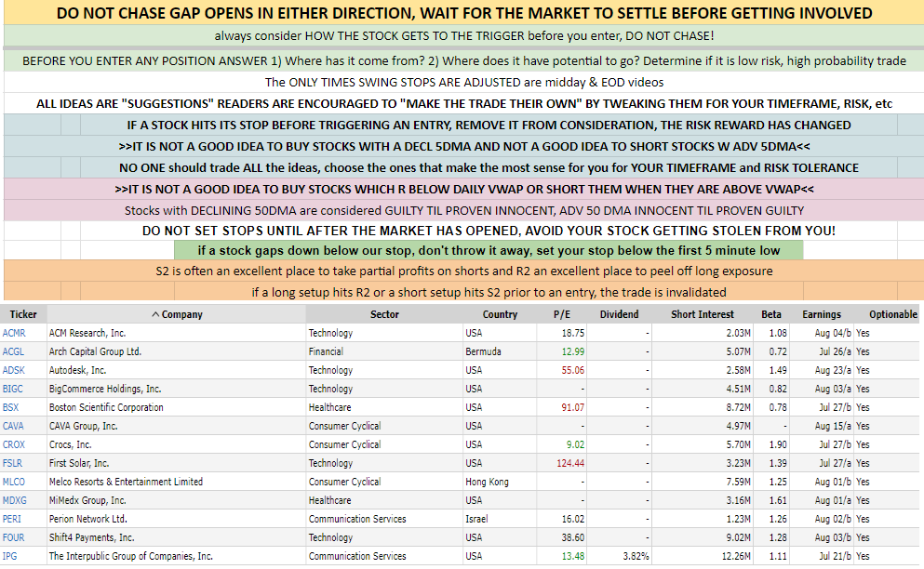This screenshot has width=924, height=569.
Task: Sort table by Sector column
Action: pos(385,314)
